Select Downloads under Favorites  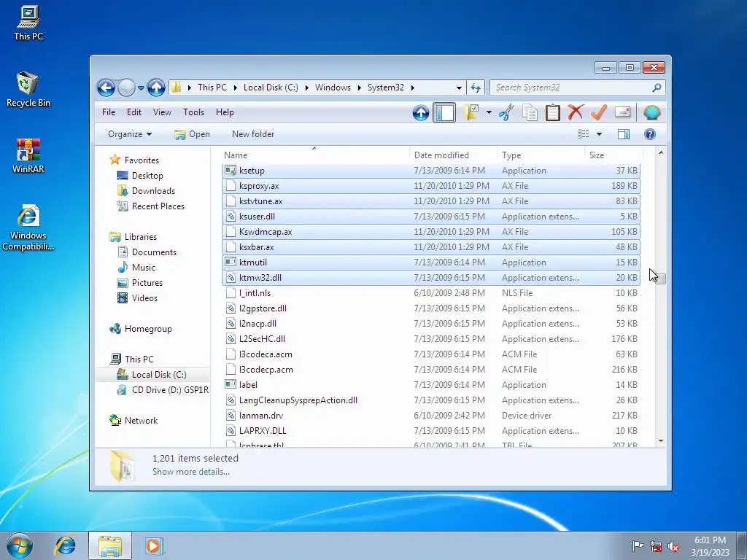153,191
